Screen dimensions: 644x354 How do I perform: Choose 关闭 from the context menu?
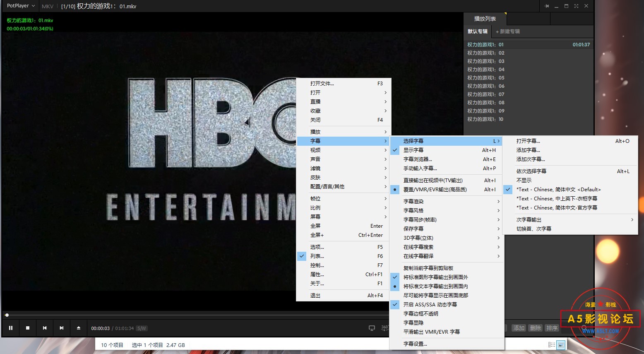pos(344,120)
